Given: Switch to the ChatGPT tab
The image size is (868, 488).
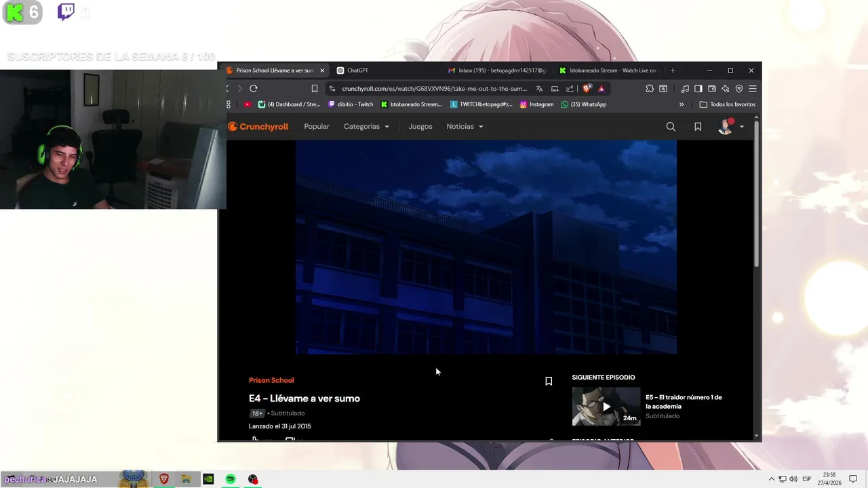Looking at the screenshot, I should [386, 70].
